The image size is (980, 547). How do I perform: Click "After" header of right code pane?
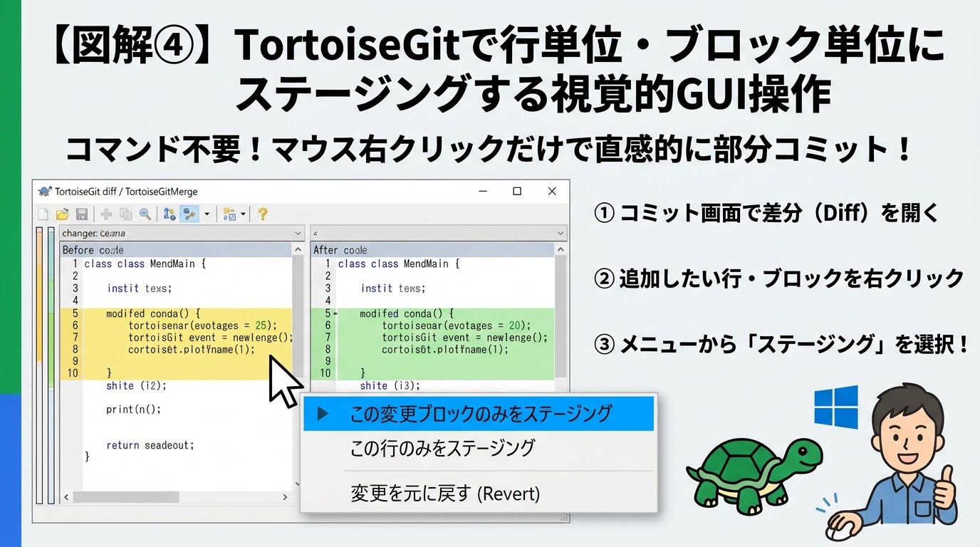point(325,250)
